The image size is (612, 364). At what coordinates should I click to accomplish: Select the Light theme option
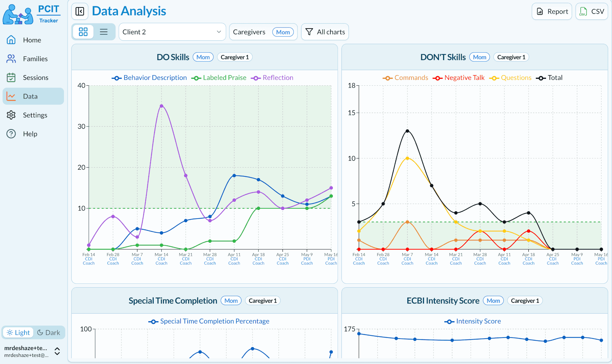point(19,332)
